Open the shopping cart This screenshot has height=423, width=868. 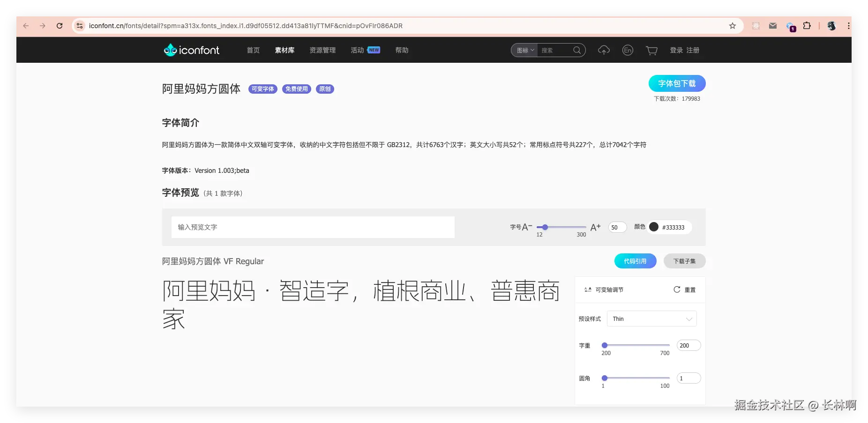[x=651, y=50]
